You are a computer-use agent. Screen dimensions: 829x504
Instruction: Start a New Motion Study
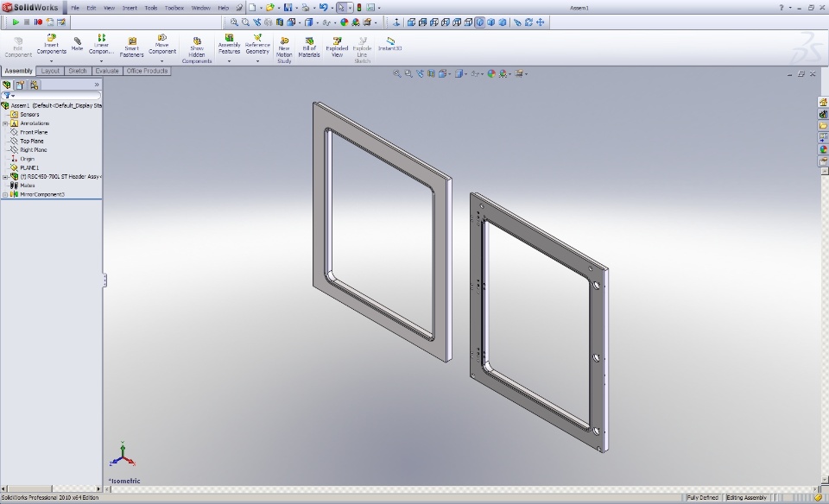click(x=284, y=50)
